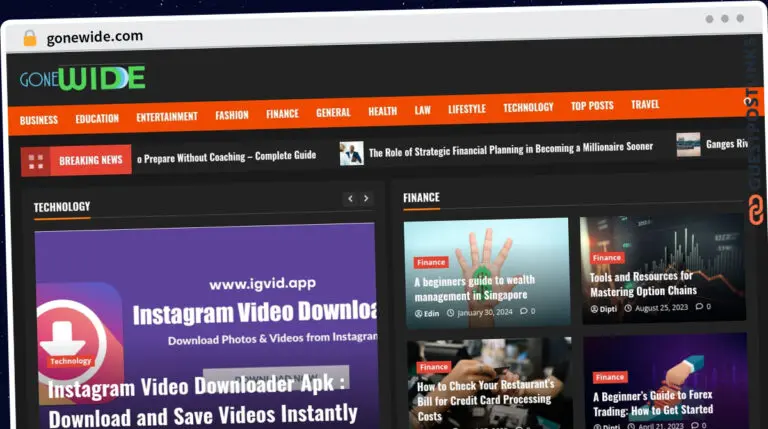Screen dimensions: 768x429
Task: Click the Technology tag on Instagram post
Action: coord(71,361)
